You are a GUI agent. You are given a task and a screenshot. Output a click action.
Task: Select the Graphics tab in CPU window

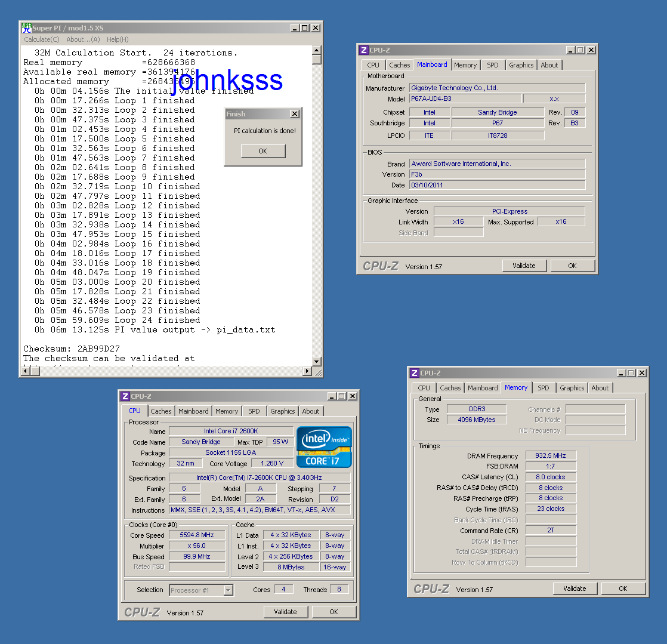pyautogui.click(x=282, y=411)
